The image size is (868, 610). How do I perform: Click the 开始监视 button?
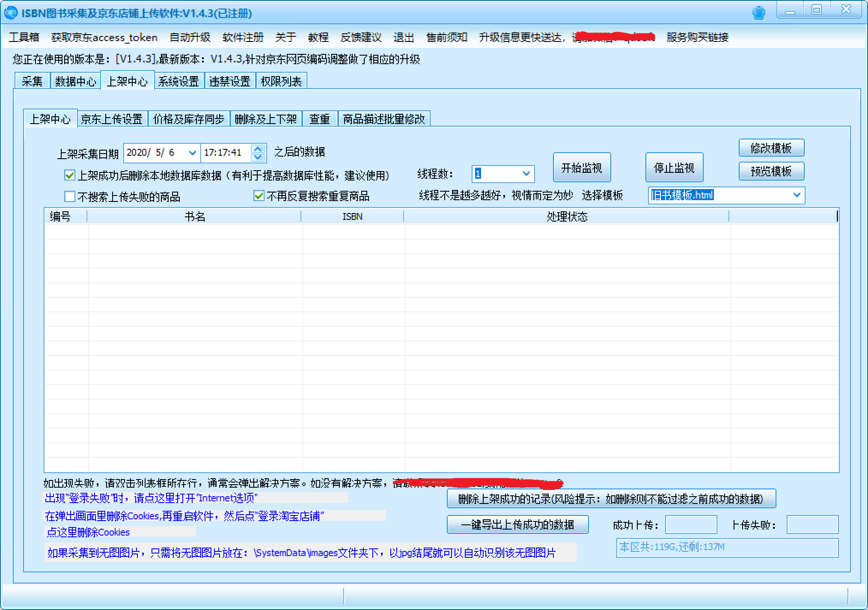(x=582, y=168)
